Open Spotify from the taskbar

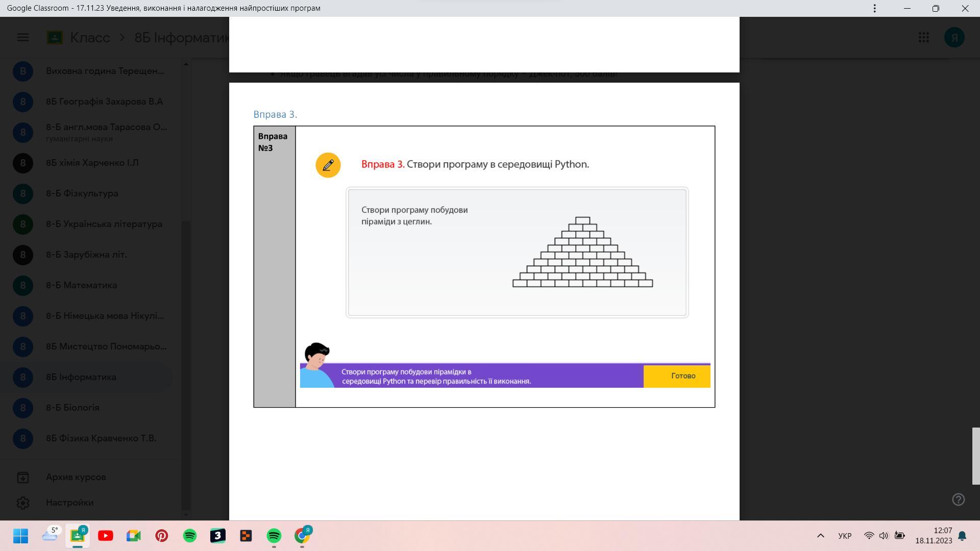[x=190, y=536]
